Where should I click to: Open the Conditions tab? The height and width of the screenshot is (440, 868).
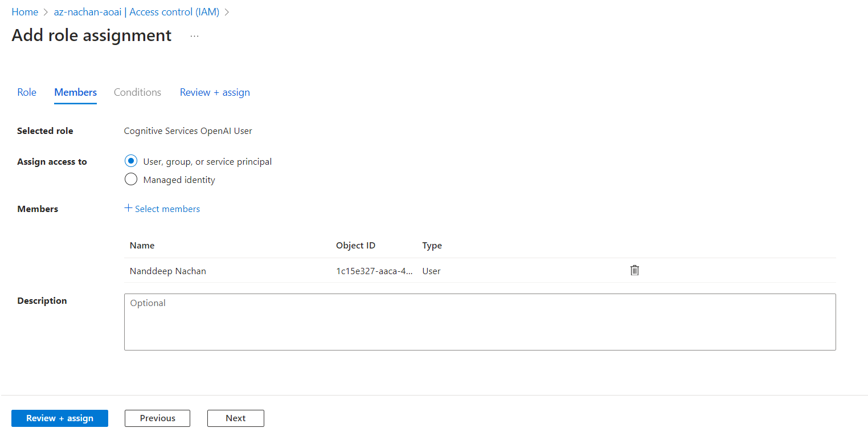(137, 92)
